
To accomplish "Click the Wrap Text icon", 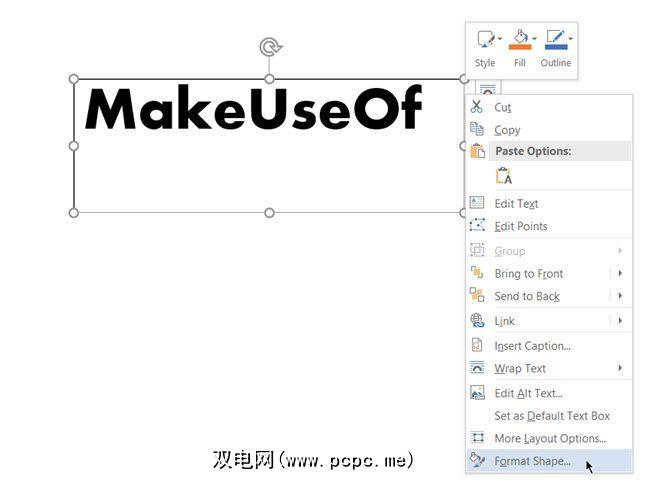I will click(477, 367).
